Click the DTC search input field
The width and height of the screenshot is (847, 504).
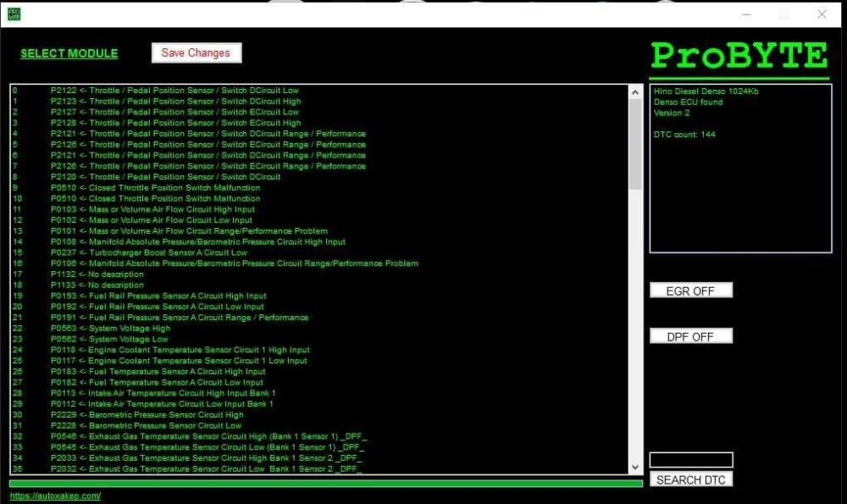coord(690,459)
